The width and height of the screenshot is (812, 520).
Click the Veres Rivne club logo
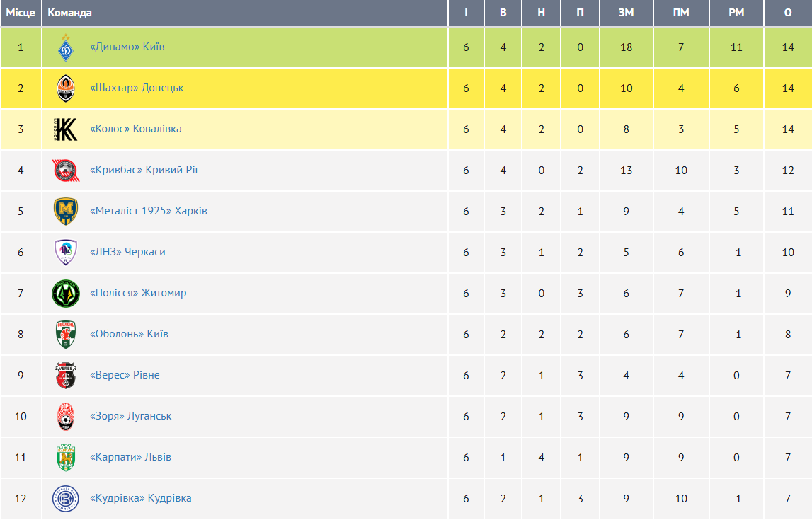click(65, 376)
